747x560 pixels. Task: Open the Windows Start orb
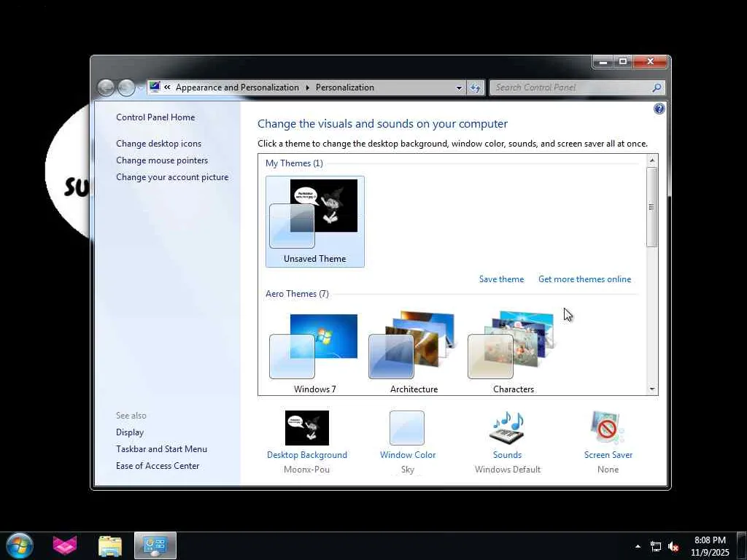(20, 545)
